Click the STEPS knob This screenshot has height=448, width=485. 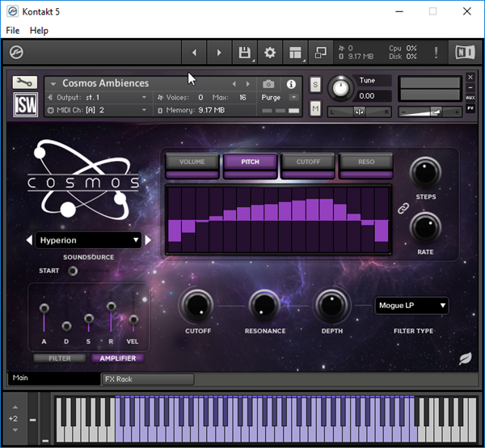pyautogui.click(x=425, y=172)
